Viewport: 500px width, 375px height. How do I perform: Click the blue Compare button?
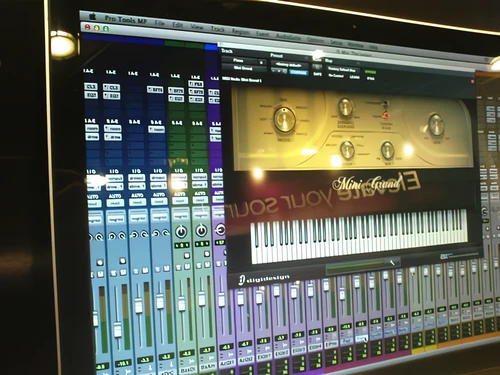tap(299, 72)
